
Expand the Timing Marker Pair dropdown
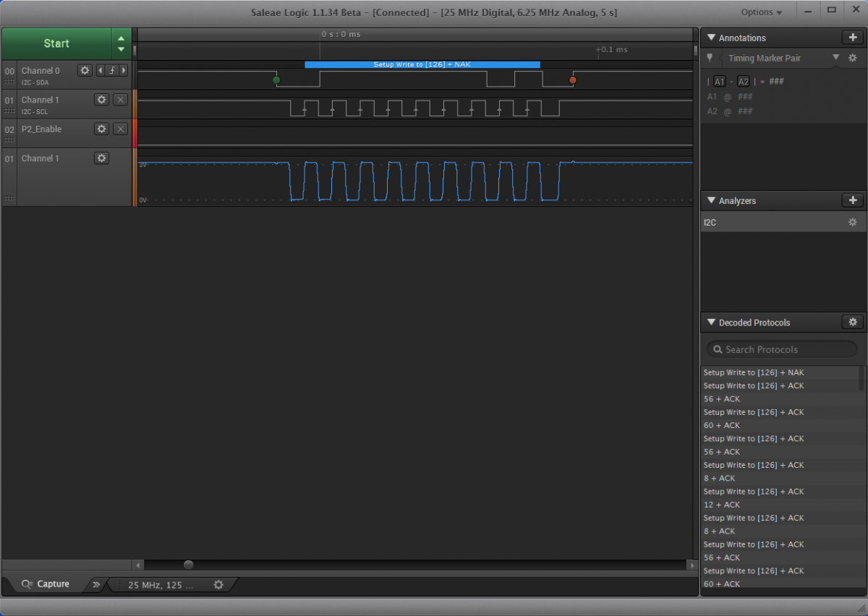(835, 58)
